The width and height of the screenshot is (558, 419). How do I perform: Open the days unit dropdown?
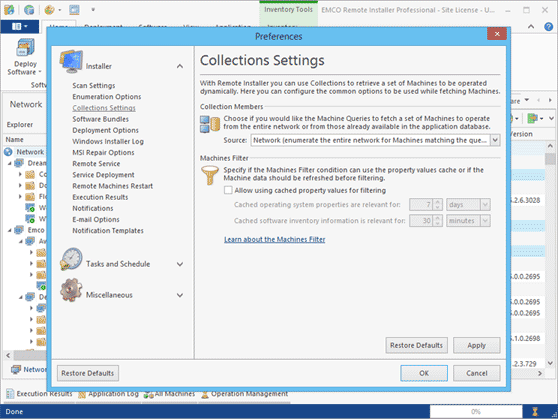[485, 205]
